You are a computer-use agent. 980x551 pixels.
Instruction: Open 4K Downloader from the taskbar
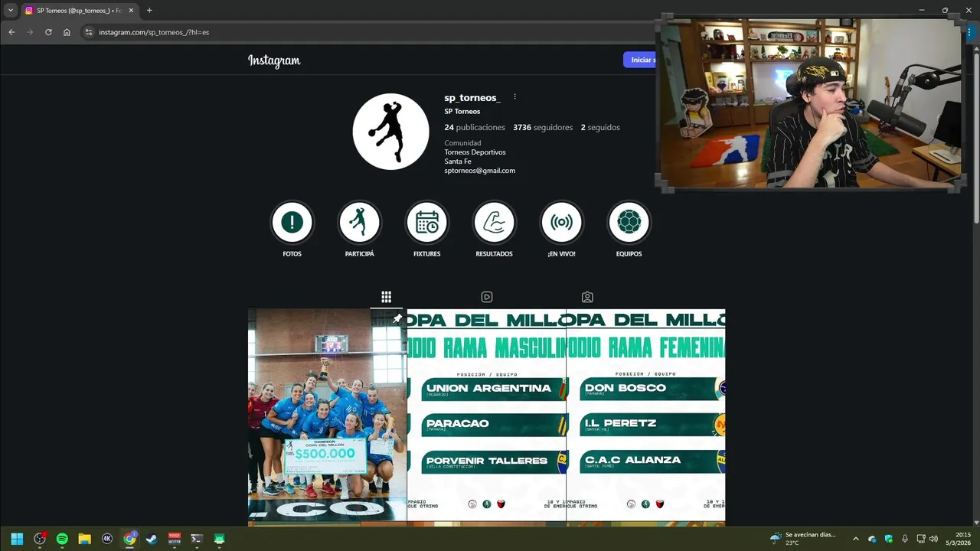(107, 539)
